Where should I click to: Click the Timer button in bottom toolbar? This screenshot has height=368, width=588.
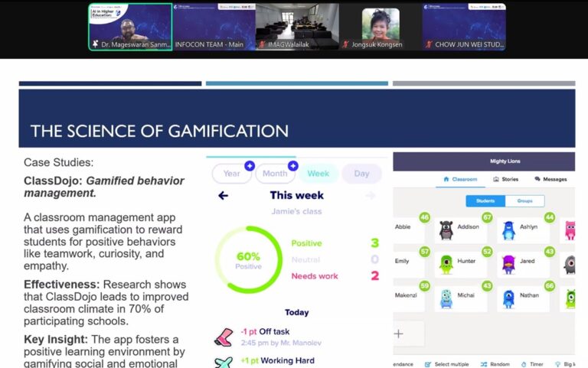pos(532,364)
